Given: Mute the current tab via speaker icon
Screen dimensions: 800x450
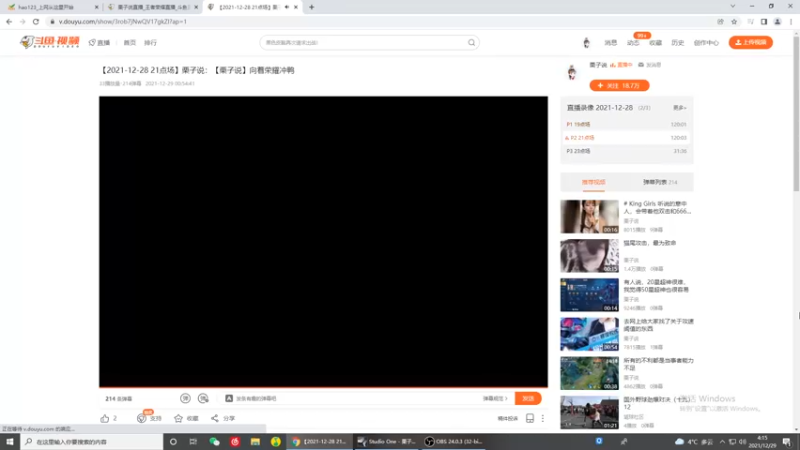Looking at the screenshot, I should click(x=287, y=7).
